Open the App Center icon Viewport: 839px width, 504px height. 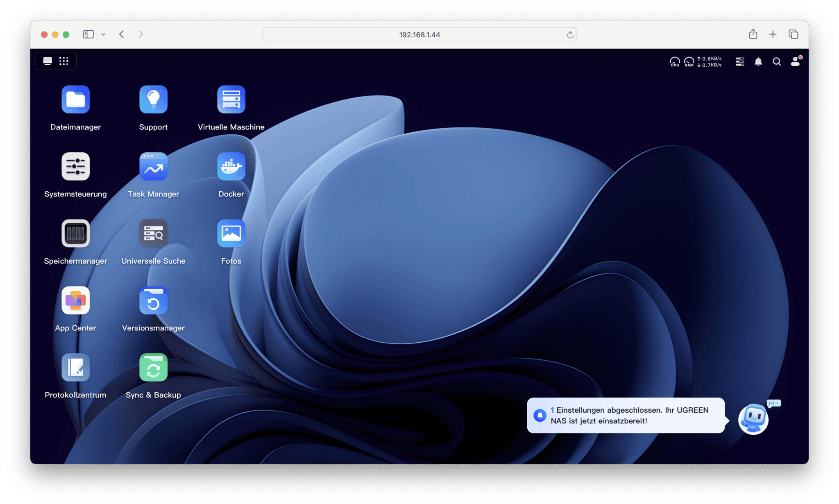pyautogui.click(x=75, y=300)
